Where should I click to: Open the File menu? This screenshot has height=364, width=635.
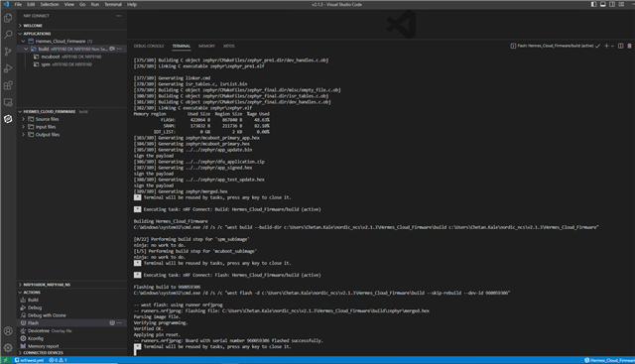[18, 4]
